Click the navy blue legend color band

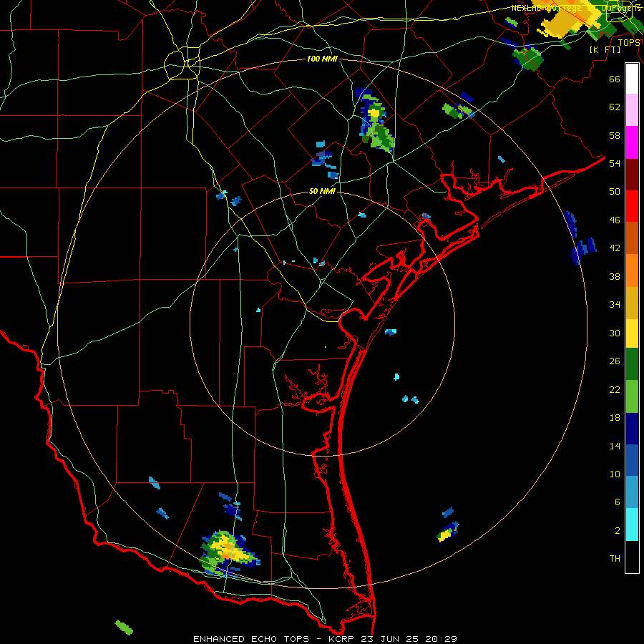click(632, 429)
